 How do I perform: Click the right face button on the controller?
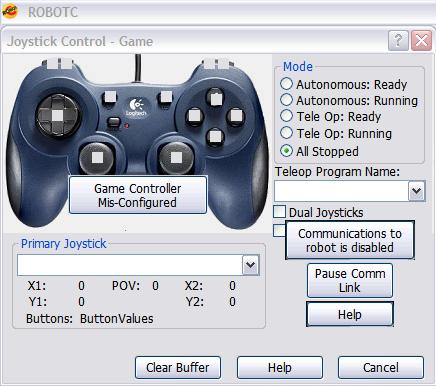click(236, 116)
